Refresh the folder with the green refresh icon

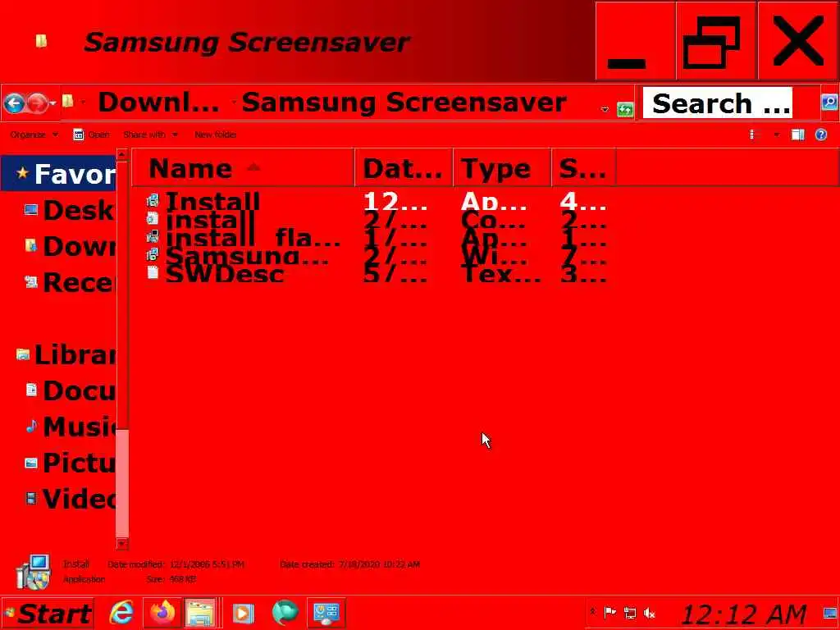624,110
